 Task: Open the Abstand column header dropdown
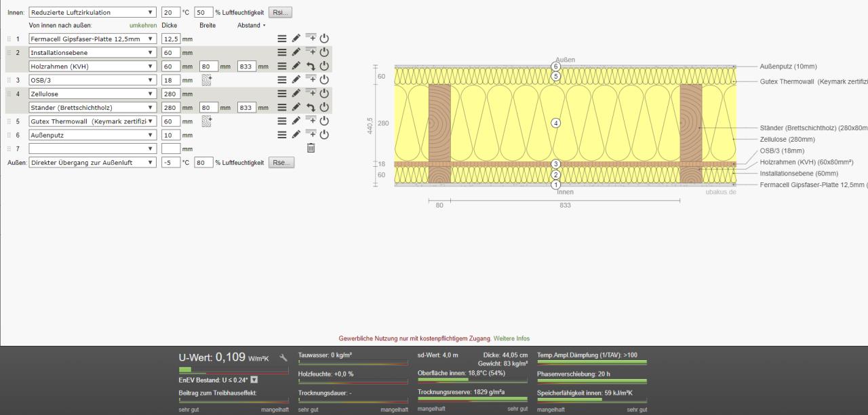tap(251, 25)
